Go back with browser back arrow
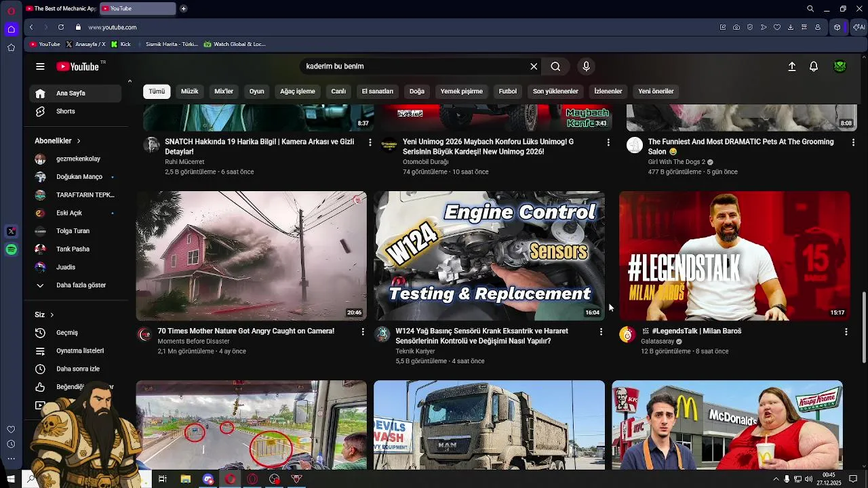Image resolution: width=868 pixels, height=488 pixels. [x=31, y=27]
